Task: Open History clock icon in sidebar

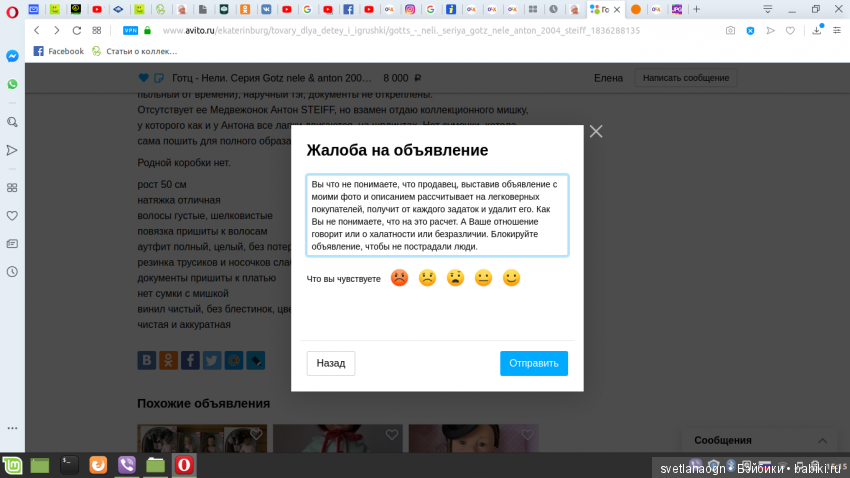Action: (x=12, y=271)
